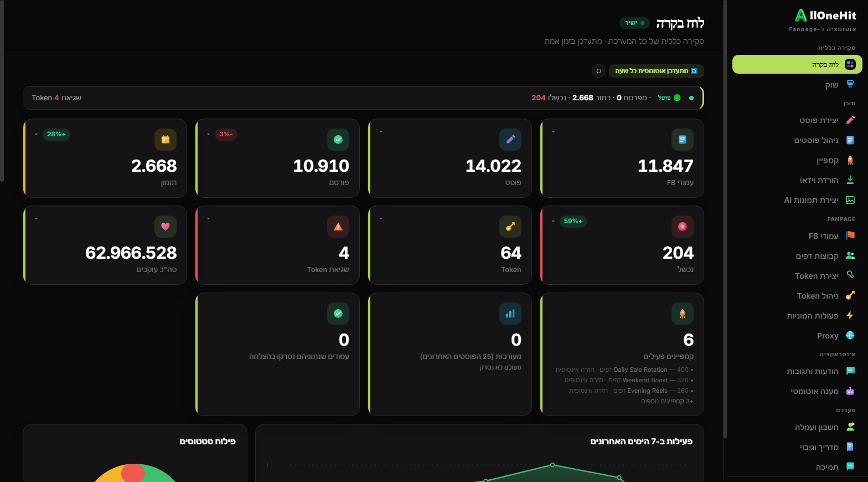The width and height of the screenshot is (868, 482).
Task: Open הודעות ותגובות in the sidebar
Action: coord(797,371)
